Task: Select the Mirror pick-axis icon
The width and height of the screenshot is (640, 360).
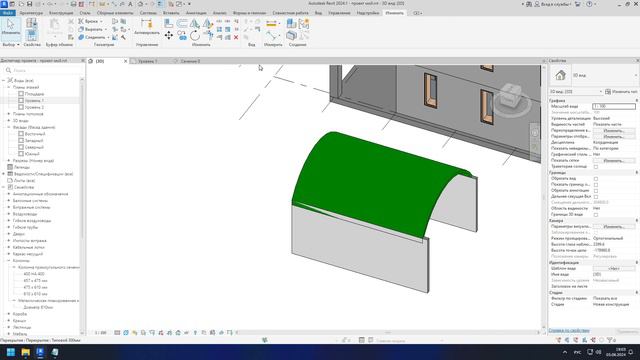Action: pyautogui.click(x=195, y=23)
